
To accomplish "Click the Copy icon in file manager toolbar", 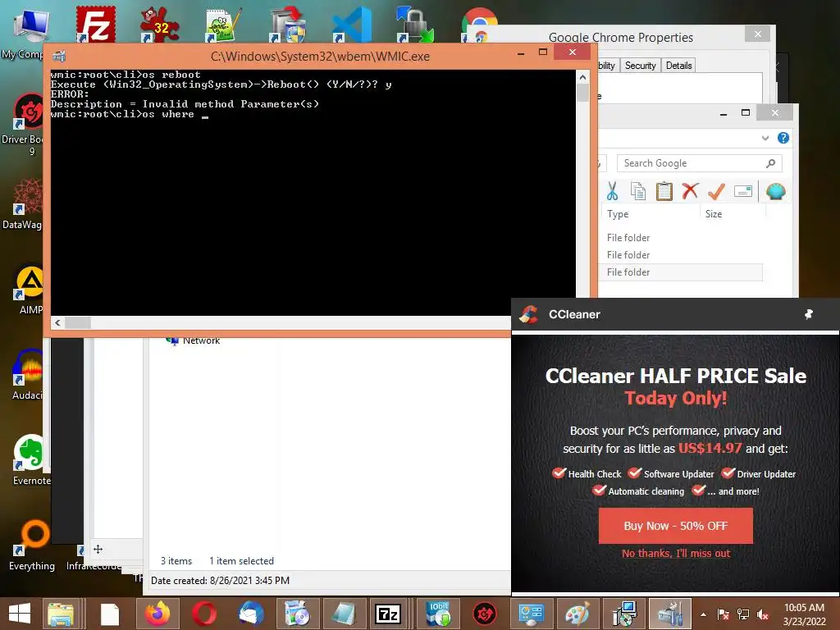I will point(638,191).
